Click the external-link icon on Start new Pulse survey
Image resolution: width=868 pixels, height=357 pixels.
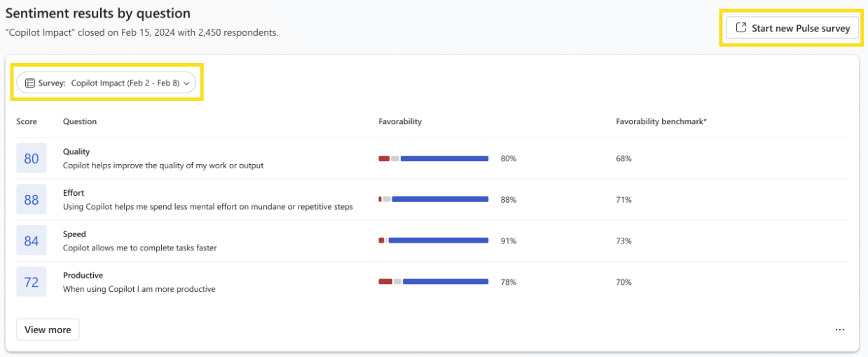[740, 28]
